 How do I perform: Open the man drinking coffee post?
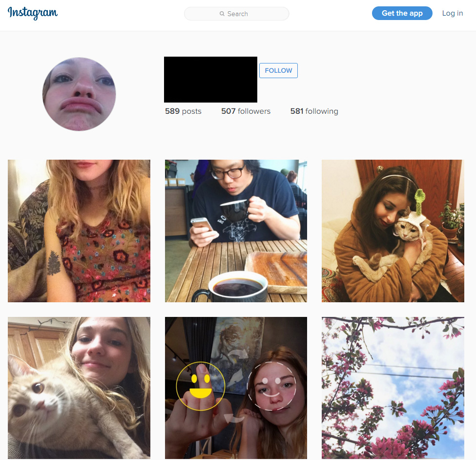point(236,231)
